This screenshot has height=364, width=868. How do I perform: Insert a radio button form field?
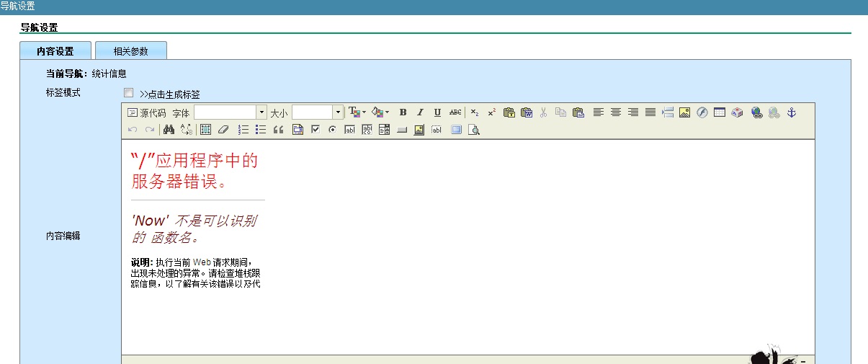point(332,130)
